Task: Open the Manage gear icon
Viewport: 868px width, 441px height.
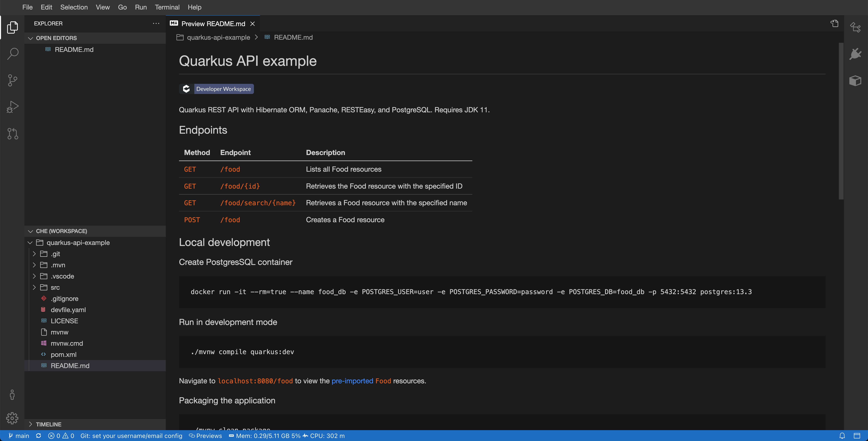Action: 12,418
